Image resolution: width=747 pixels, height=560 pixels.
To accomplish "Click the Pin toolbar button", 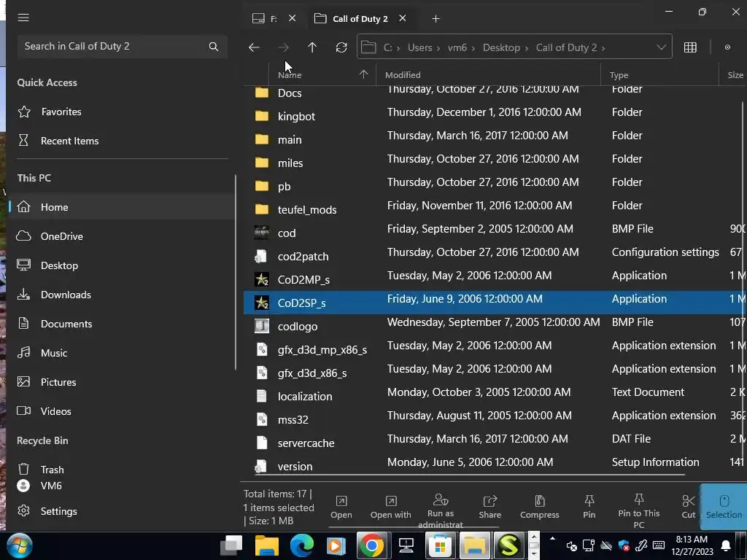I will click(589, 507).
